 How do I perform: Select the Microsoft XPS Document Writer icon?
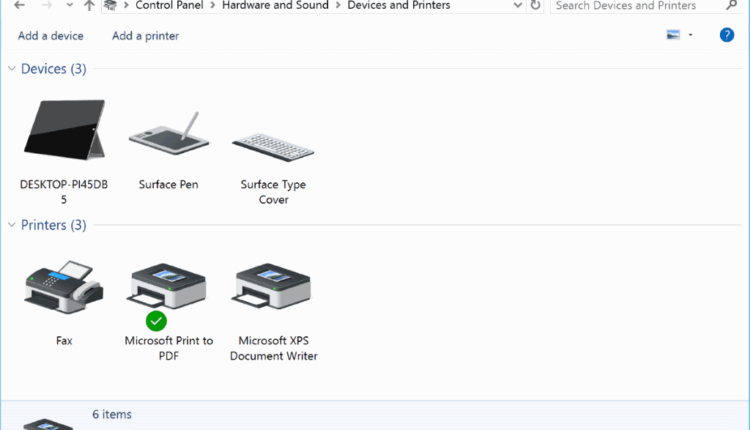pos(273,286)
